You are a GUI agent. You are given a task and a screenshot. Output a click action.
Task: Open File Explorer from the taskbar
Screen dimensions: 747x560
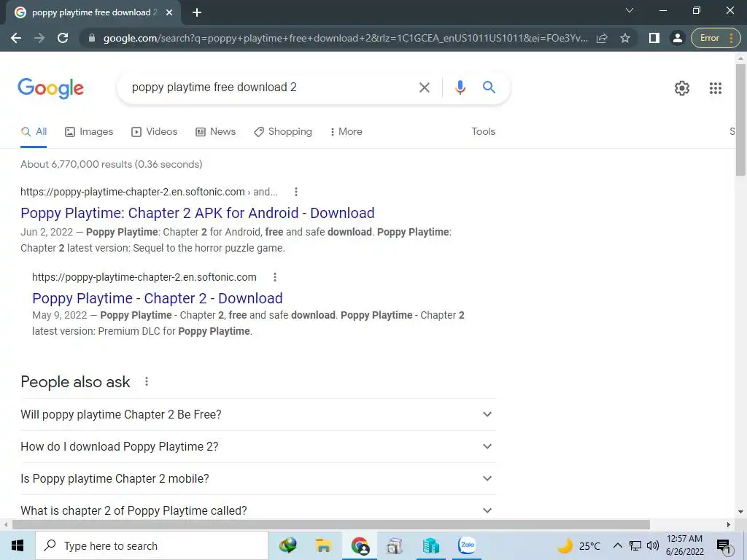pyautogui.click(x=323, y=545)
